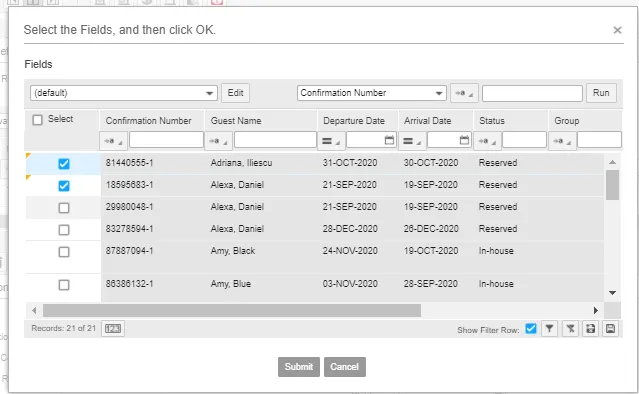Viewport: 639px width, 394px height.
Task: Sort by Confirmation Number column header
Action: tap(148, 121)
